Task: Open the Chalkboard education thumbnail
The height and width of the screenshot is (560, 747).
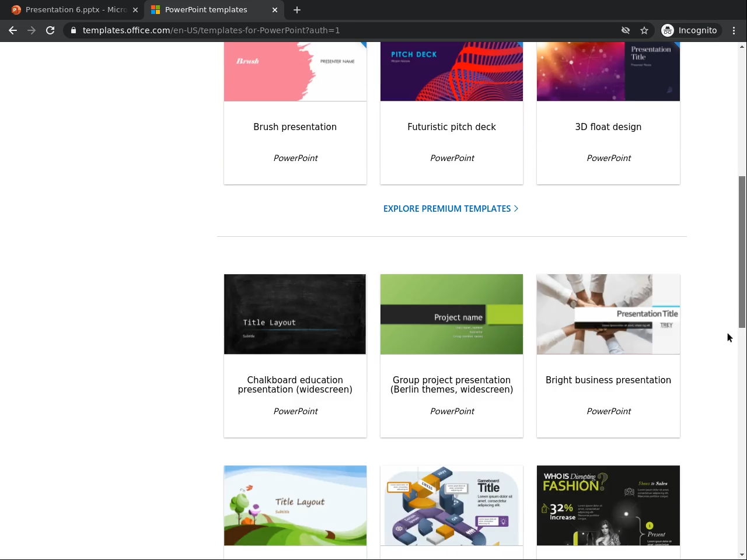Action: tap(295, 314)
